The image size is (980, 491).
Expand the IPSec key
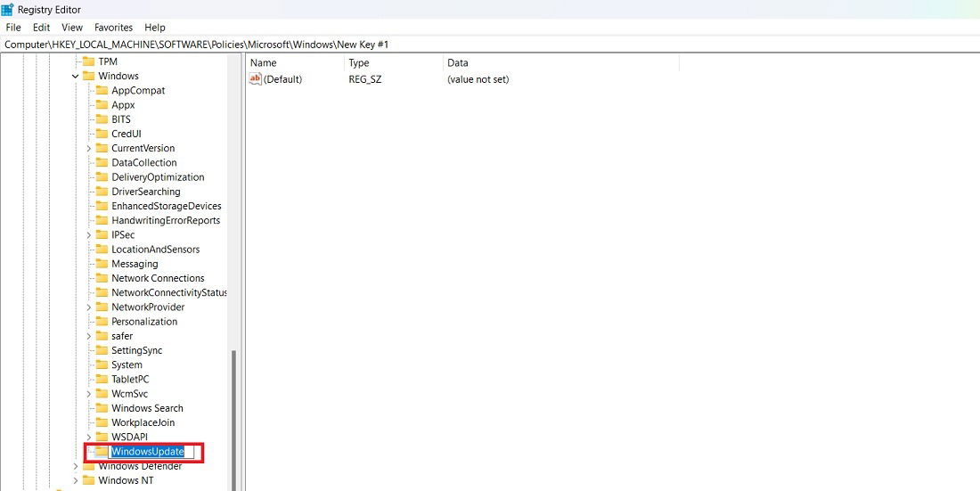[88, 235]
